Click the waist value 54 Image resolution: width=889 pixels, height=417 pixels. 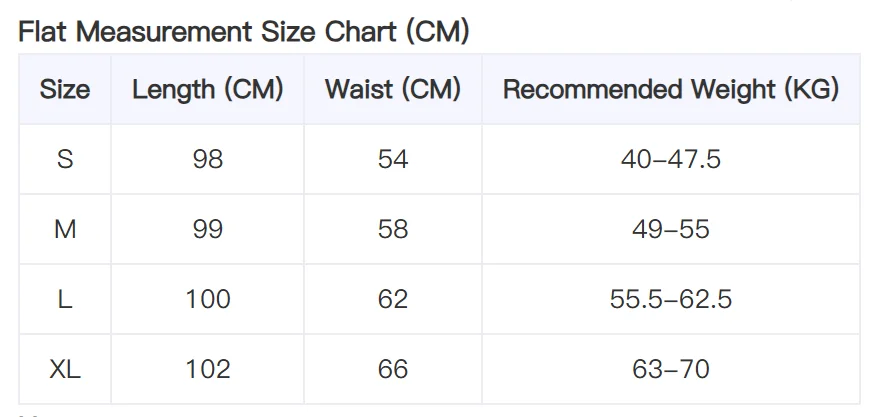point(393,159)
